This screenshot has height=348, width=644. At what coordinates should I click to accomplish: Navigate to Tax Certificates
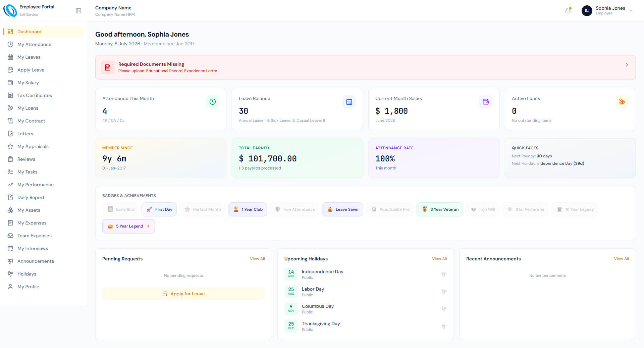click(x=43, y=95)
